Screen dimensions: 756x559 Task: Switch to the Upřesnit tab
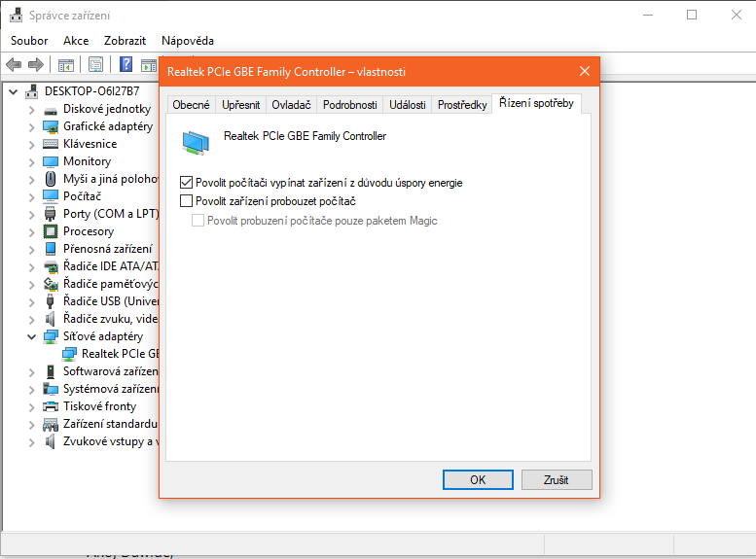(x=240, y=105)
